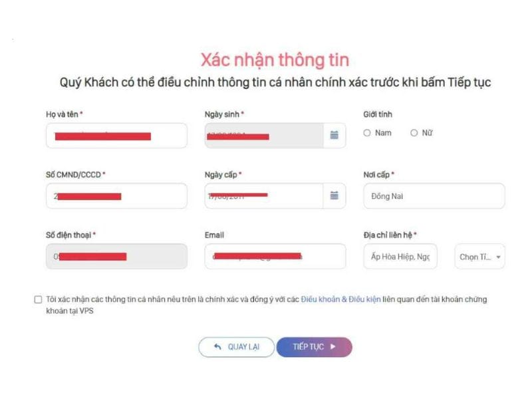This screenshot has height=399, width=532.
Task: Click the Số CMND/CCCD input field
Action: (x=116, y=196)
